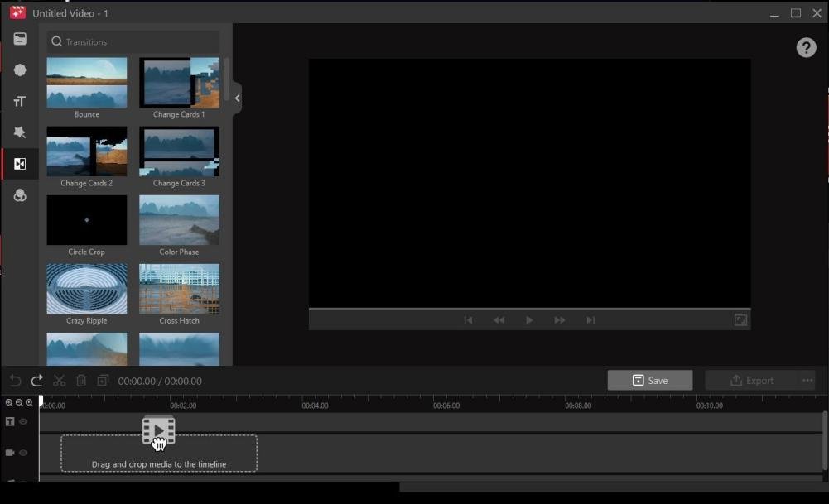Click the trash delete icon
This screenshot has height=504, width=829.
tap(81, 381)
